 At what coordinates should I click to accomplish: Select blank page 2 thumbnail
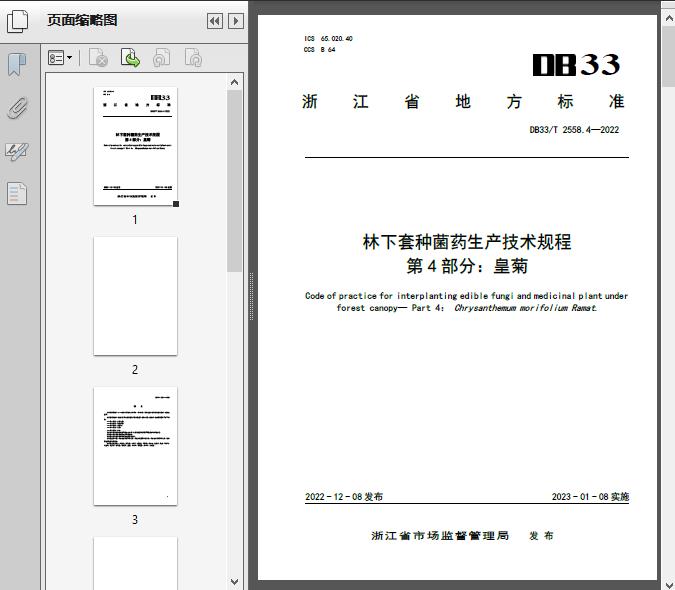[x=135, y=296]
